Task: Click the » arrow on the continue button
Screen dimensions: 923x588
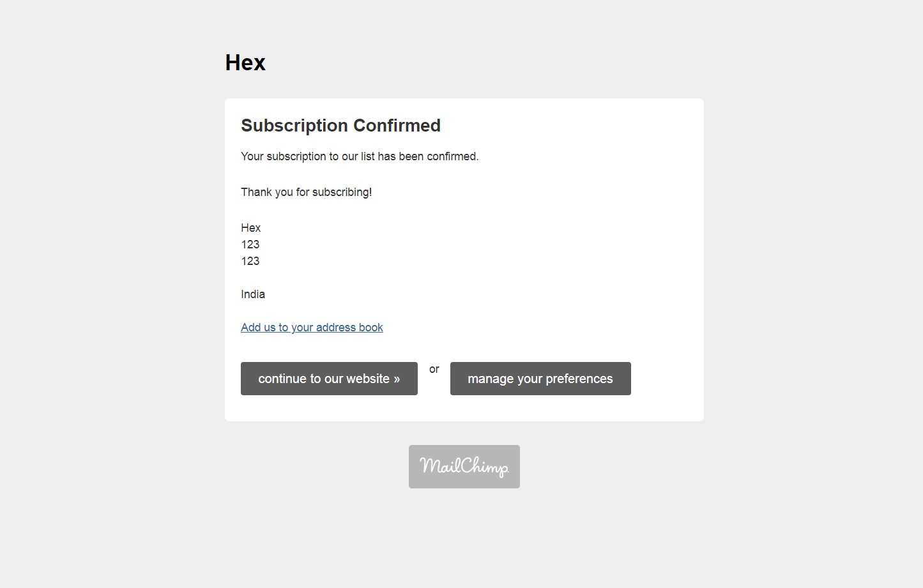Action: (397, 379)
